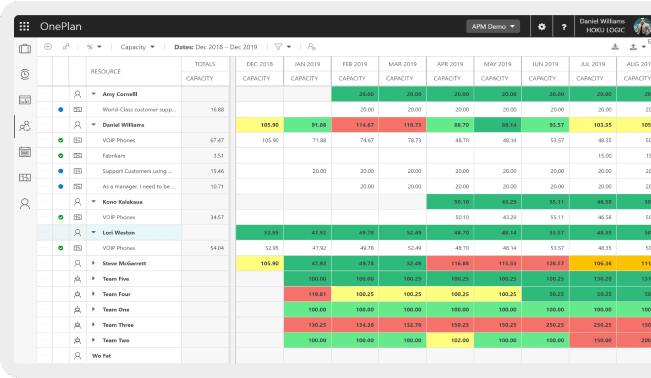Open the Capacity view dropdown

(137, 47)
